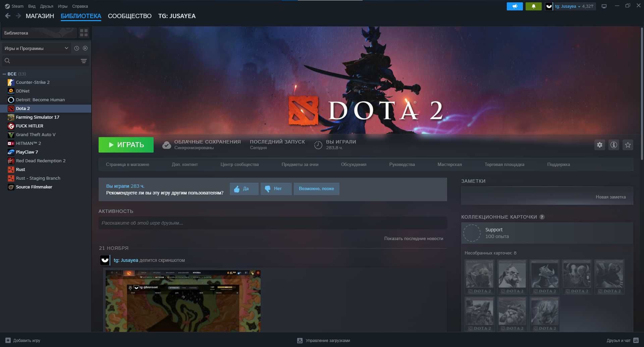Open the Игры и Программы dropdown
The height and width of the screenshot is (347, 644).
point(37,48)
